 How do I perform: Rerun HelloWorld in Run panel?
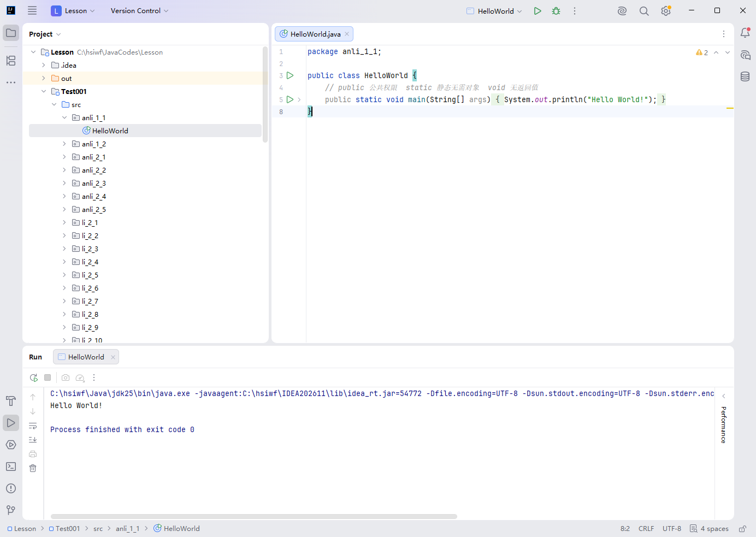click(33, 377)
